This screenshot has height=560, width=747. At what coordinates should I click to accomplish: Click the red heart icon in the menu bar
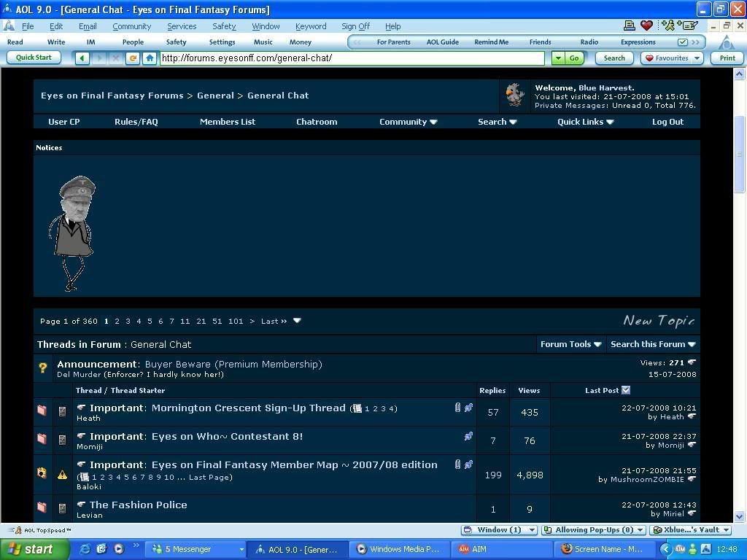pos(646,26)
